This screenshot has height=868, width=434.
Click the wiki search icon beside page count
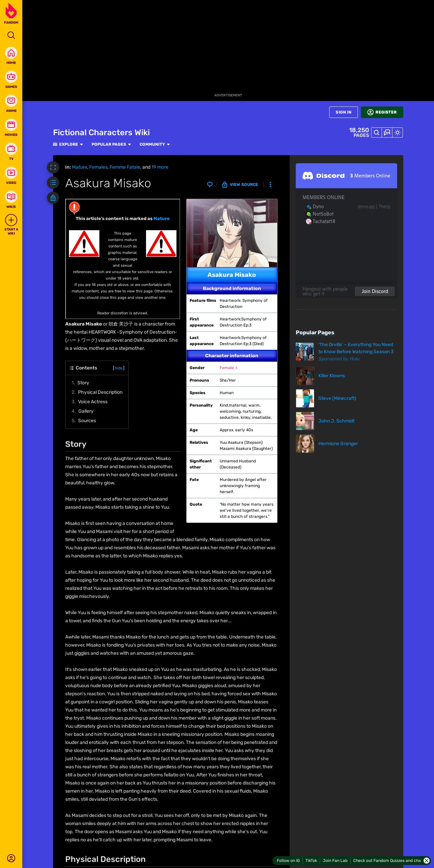(x=377, y=132)
